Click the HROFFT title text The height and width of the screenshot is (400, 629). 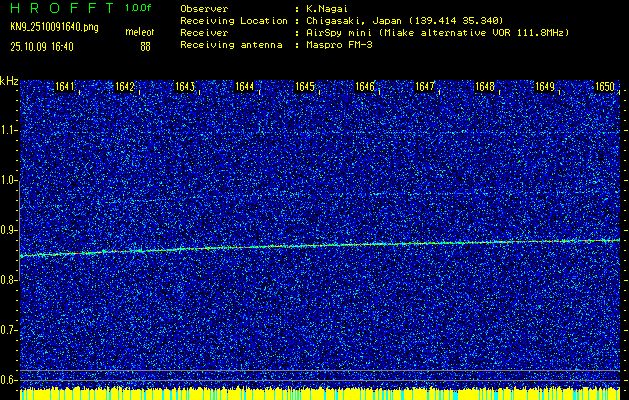click(60, 8)
